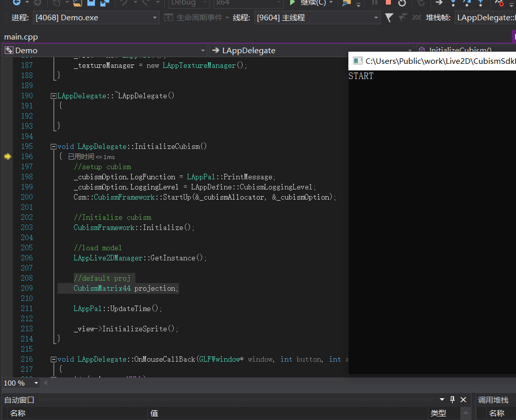Switch to the main.cpp tab
The height and width of the screenshot is (420, 516).
click(x=21, y=36)
